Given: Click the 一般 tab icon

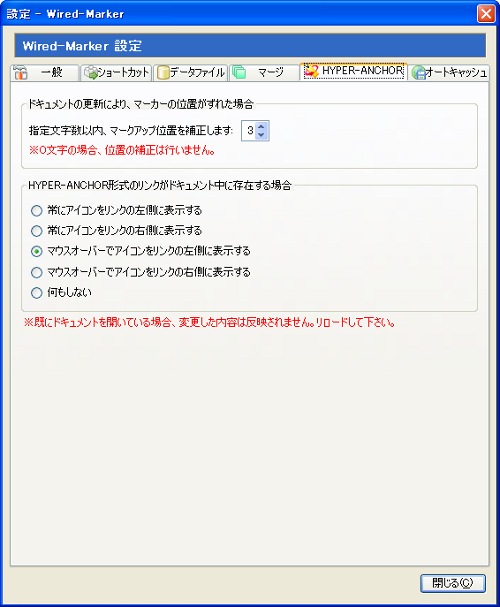Looking at the screenshot, I should 20,72.
